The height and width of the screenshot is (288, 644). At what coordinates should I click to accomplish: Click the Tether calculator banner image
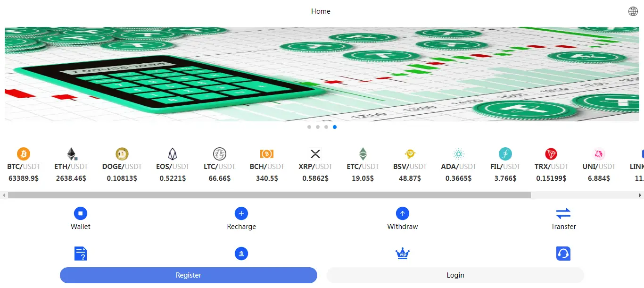[322, 74]
